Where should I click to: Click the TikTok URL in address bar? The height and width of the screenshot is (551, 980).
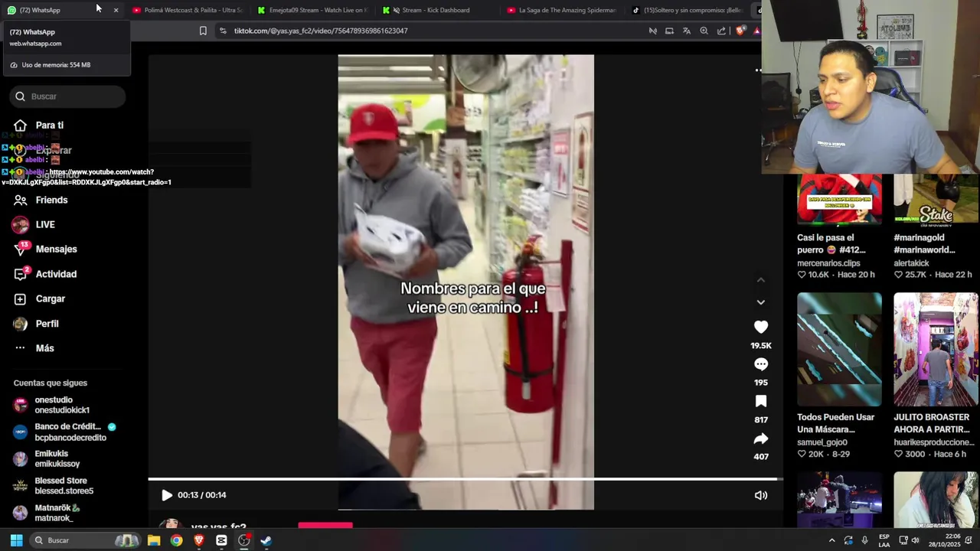[321, 31]
